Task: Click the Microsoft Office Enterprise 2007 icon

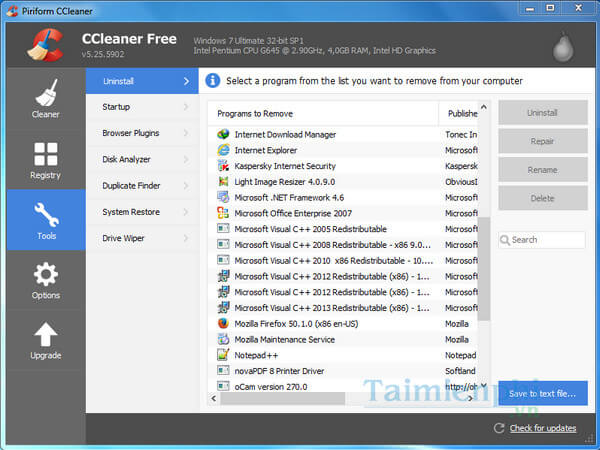Action: tap(223, 213)
